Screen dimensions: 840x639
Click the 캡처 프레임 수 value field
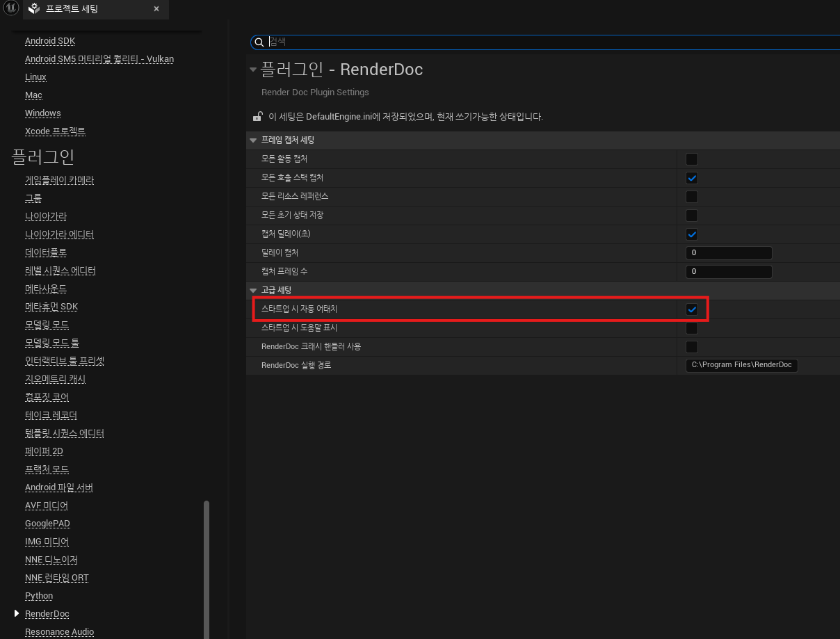click(x=729, y=272)
